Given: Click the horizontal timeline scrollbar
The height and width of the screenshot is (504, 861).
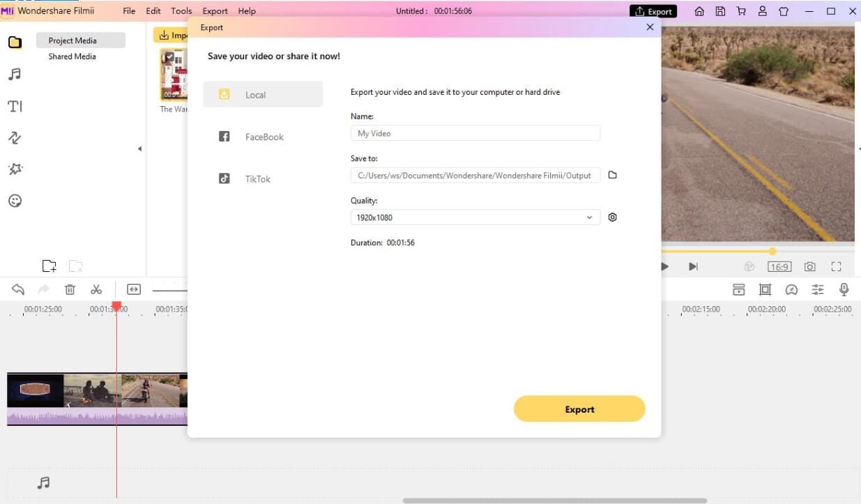Looking at the screenshot, I should [555, 501].
